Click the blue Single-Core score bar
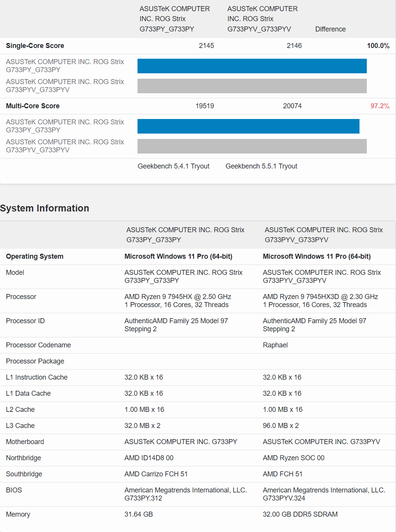Screen dimensions: 396x532 point(252,66)
